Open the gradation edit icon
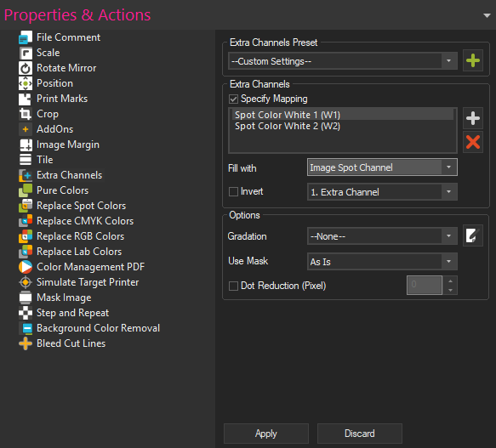Viewport: 496px width, 448px height. pyautogui.click(x=472, y=235)
